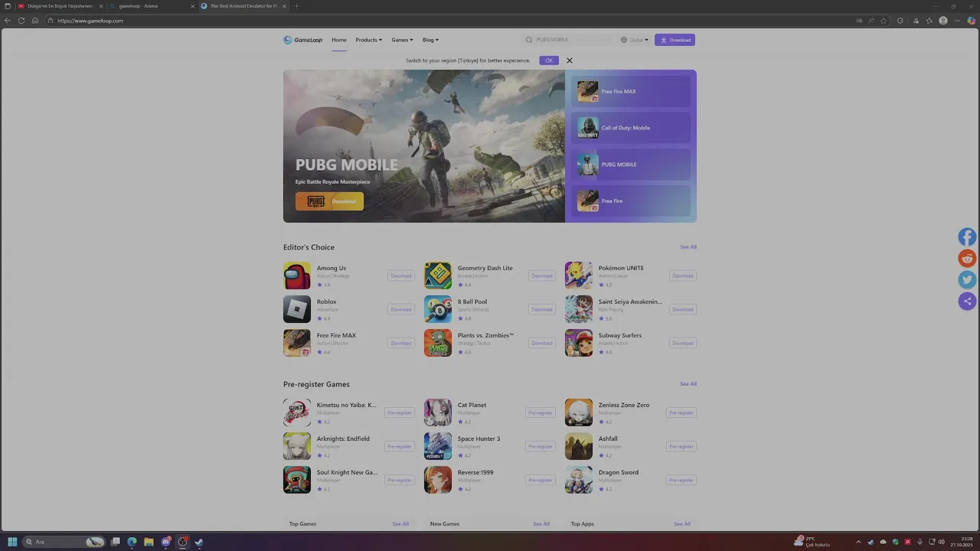Open the Free Fire MAX icon in Editor's Choice
This screenshot has width=980, height=551.
297,343
